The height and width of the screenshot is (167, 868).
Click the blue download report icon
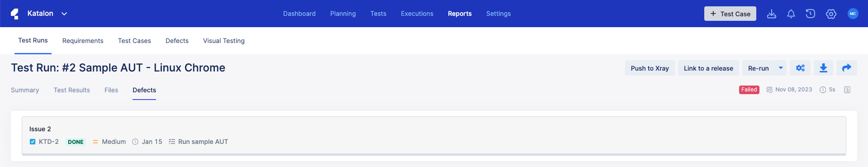point(823,68)
